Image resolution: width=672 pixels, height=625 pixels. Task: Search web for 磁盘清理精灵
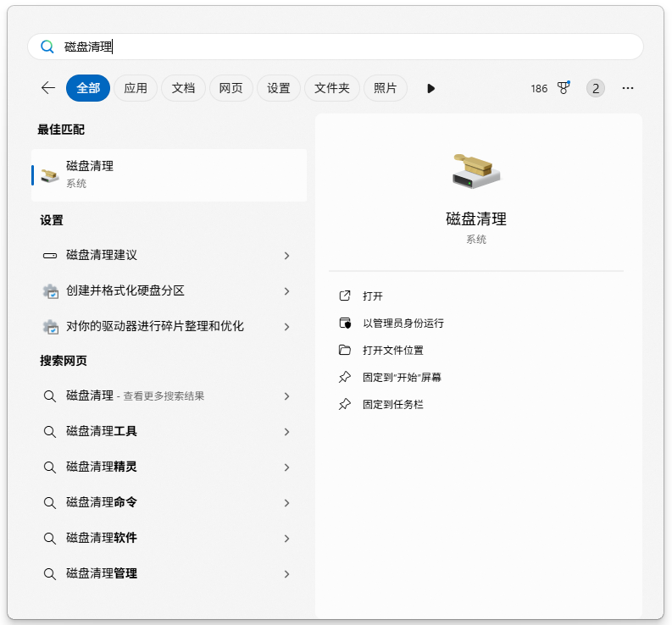[169, 467]
